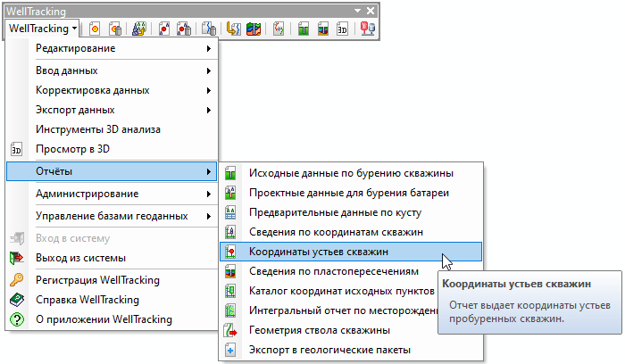
Task: Click the colorful geological layers toolbar icon
Action: pyautogui.click(x=254, y=29)
